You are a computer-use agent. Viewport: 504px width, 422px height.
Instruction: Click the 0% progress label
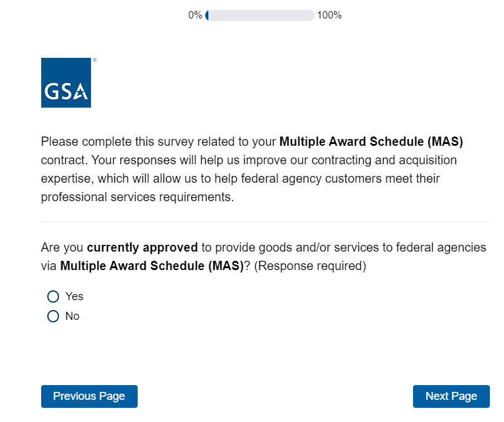(195, 15)
